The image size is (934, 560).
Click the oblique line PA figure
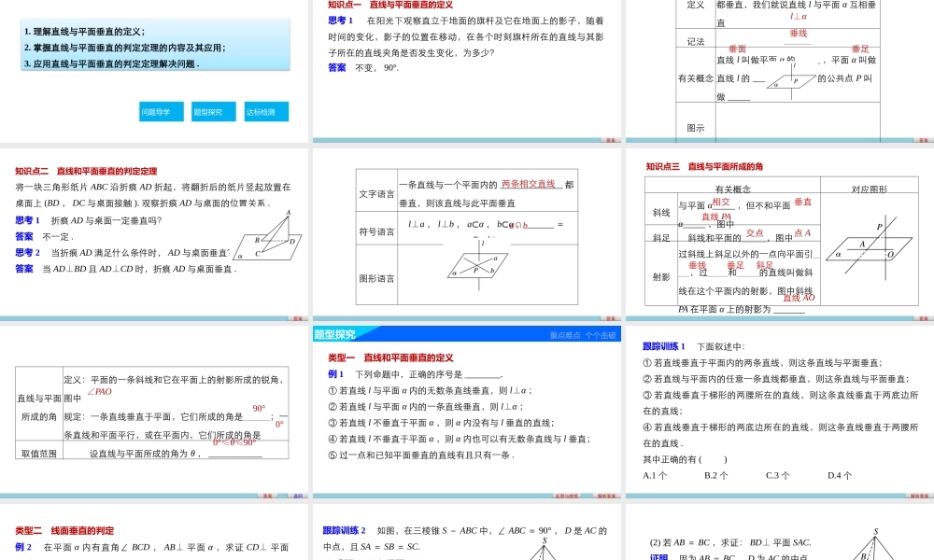pyautogui.click(x=869, y=247)
